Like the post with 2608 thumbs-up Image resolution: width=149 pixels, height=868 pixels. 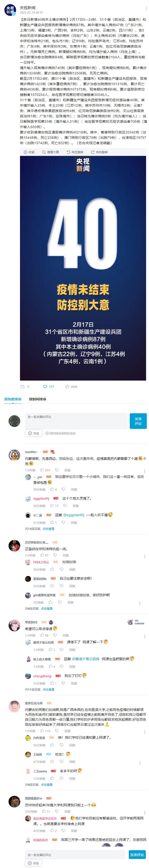coord(71,386)
